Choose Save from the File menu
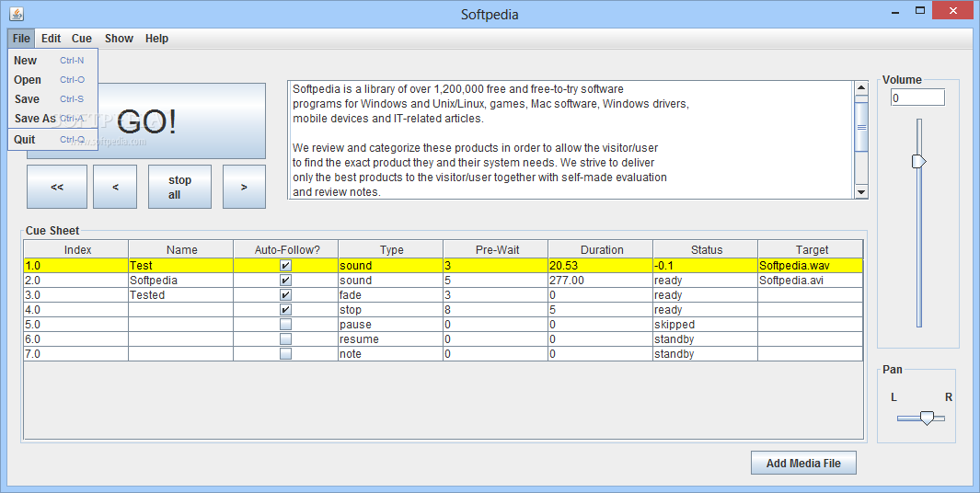 pos(52,98)
